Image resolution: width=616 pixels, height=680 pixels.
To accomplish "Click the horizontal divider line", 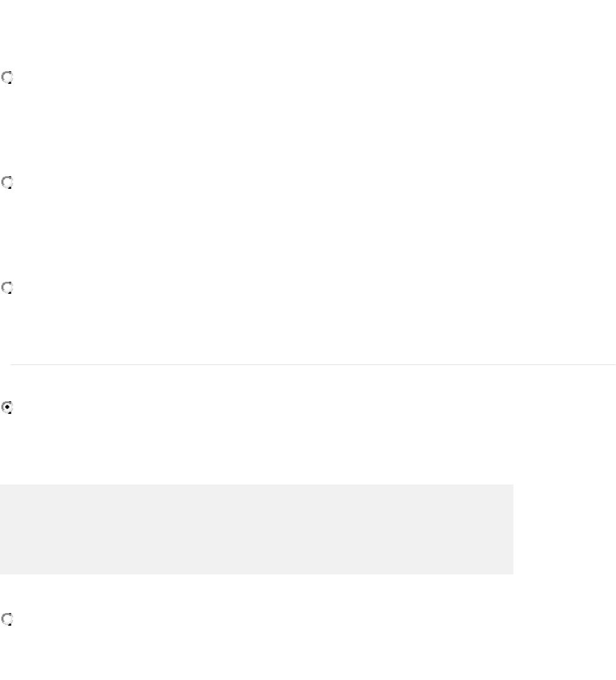I will point(313,364).
